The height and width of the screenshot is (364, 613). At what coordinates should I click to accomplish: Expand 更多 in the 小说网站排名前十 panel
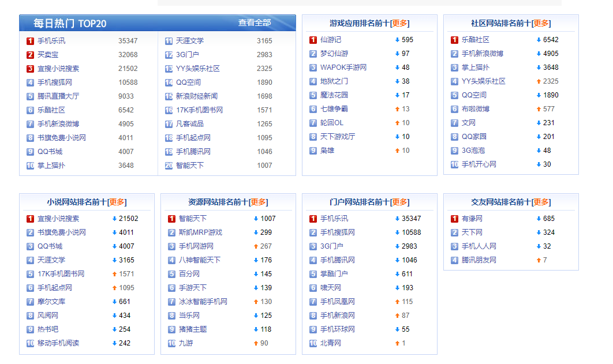[x=117, y=202]
